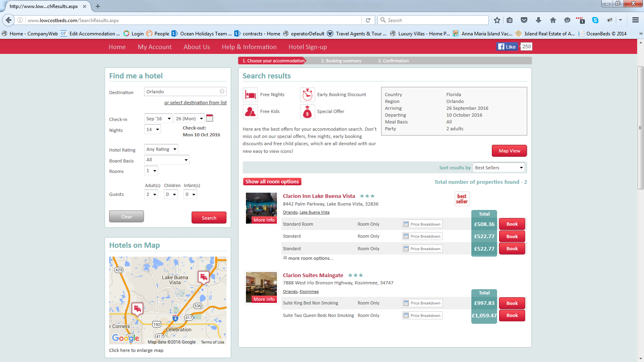
Task: Open the check-in day dropdown showing 26 (Mon)
Action: (x=189, y=119)
